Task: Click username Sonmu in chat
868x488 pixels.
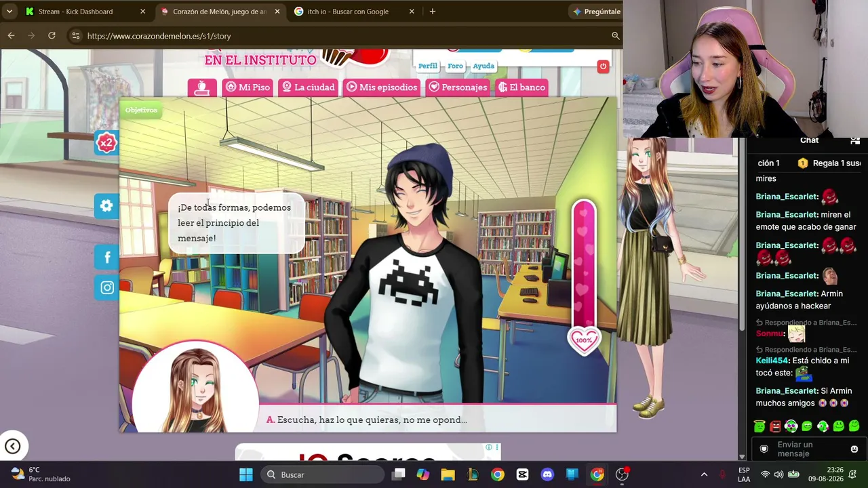Action: (x=770, y=333)
